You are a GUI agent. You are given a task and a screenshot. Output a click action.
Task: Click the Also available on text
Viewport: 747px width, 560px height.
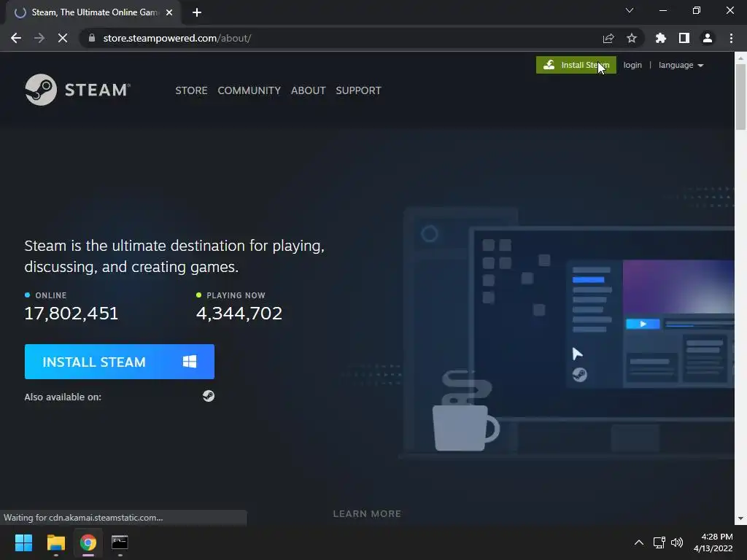point(63,397)
